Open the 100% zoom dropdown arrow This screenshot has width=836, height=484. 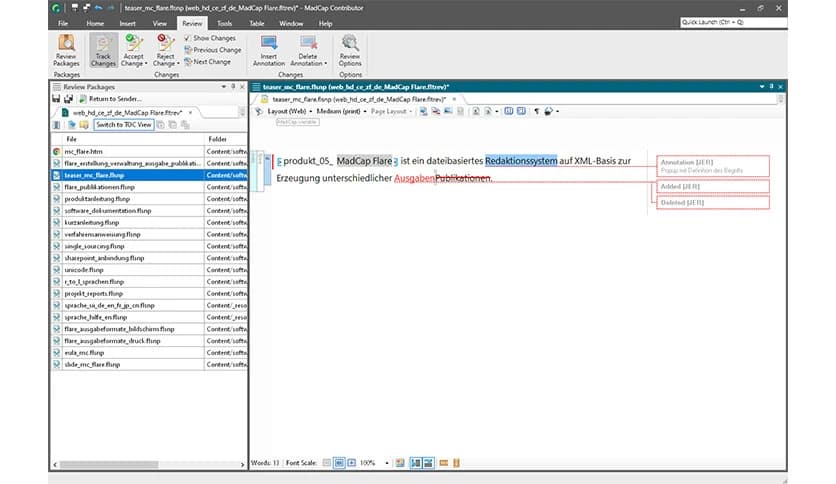click(387, 463)
